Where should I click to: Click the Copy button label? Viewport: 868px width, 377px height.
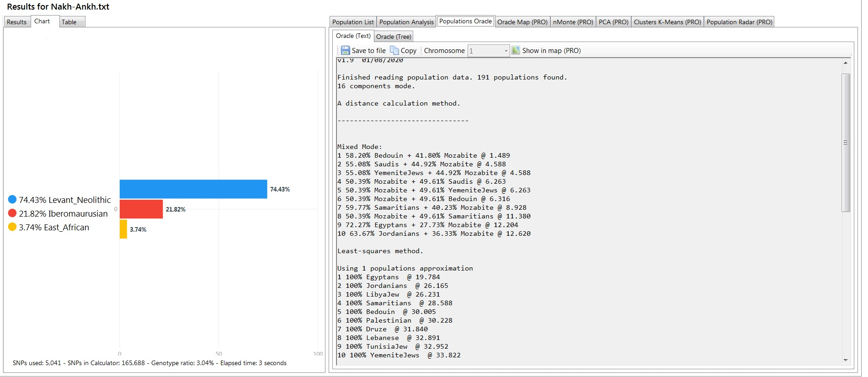(x=409, y=51)
